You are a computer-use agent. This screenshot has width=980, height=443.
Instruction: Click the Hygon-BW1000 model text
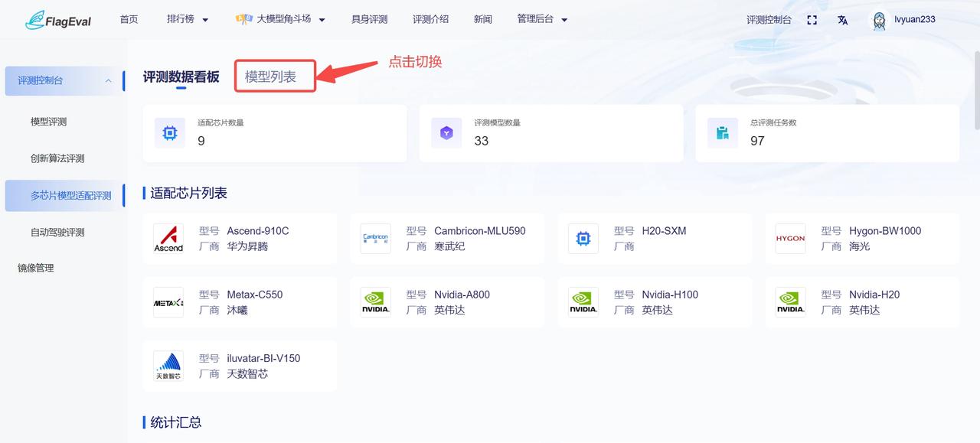(885, 231)
